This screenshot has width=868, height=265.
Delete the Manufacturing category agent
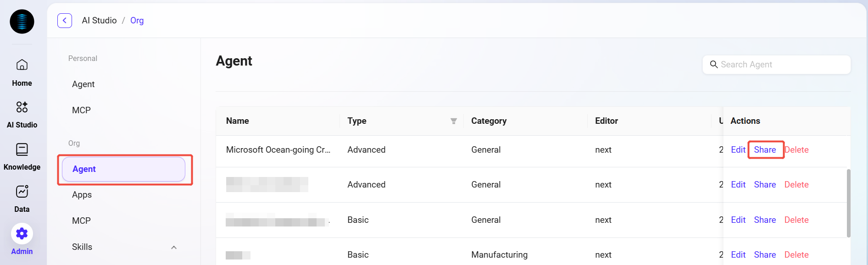coord(796,255)
